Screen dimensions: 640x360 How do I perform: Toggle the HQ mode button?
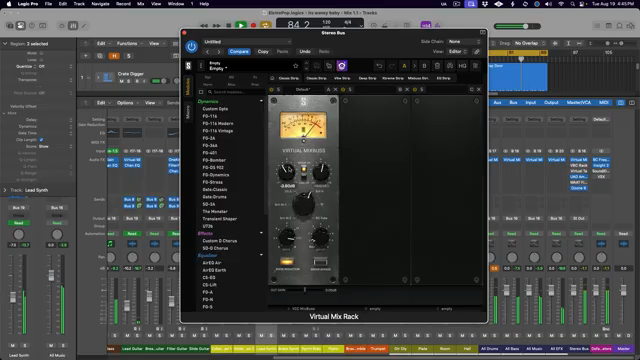pos(462,66)
